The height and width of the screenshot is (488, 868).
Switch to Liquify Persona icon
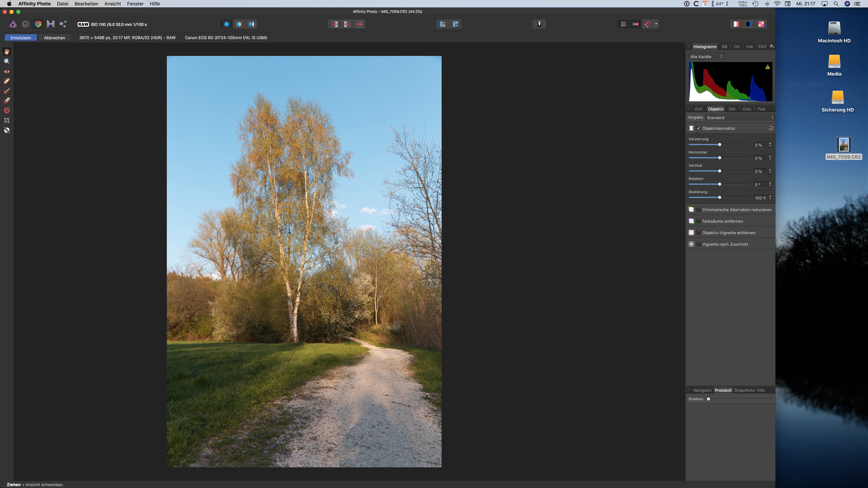(25, 24)
